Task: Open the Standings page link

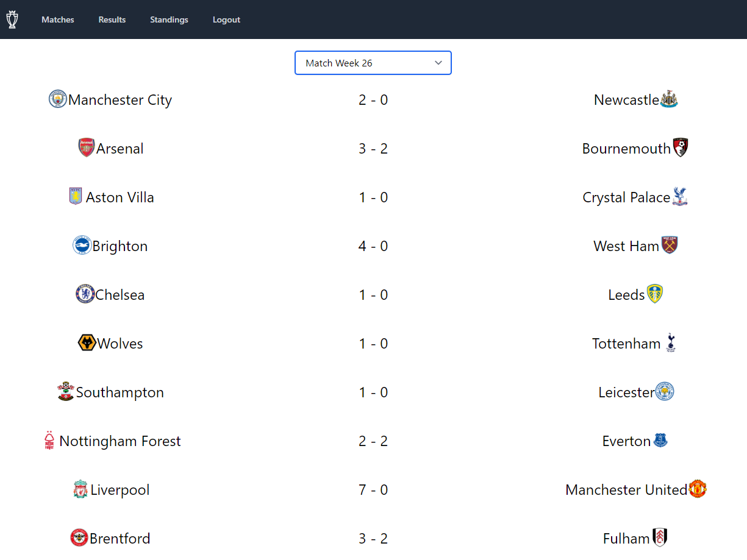Action: 169,19
